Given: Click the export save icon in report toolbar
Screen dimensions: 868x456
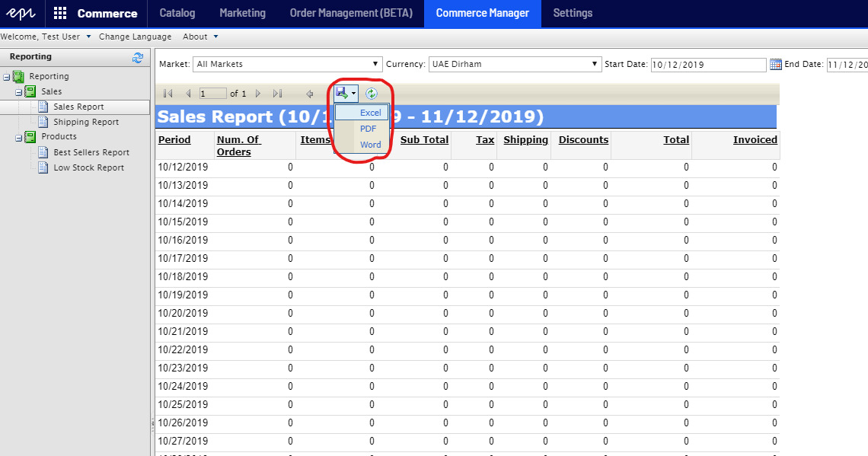Looking at the screenshot, I should (342, 94).
